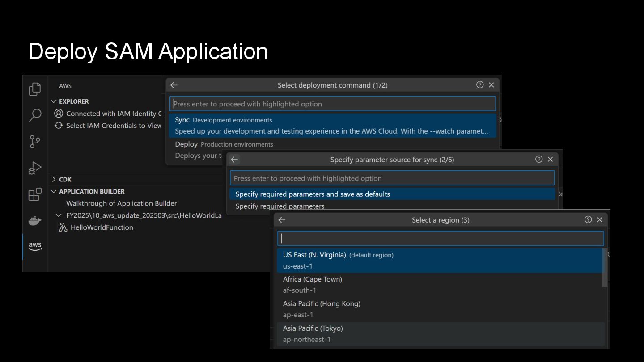Open the AWS Toolkit view icon
The image size is (644, 362).
click(x=35, y=246)
